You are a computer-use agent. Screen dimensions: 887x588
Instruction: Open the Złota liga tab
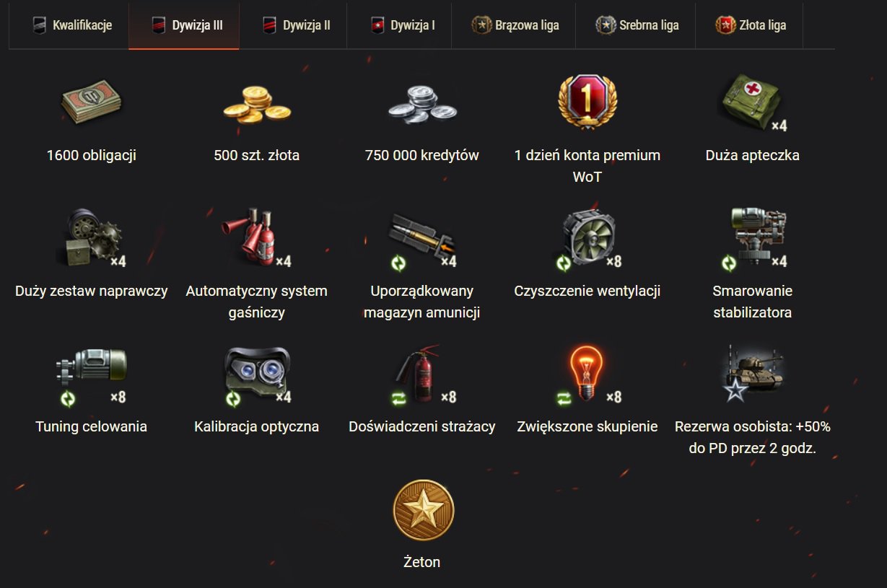(x=751, y=26)
